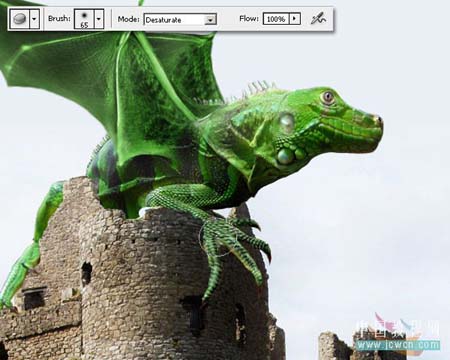Open the Mode dropdown showing Desaturate

tap(180, 20)
